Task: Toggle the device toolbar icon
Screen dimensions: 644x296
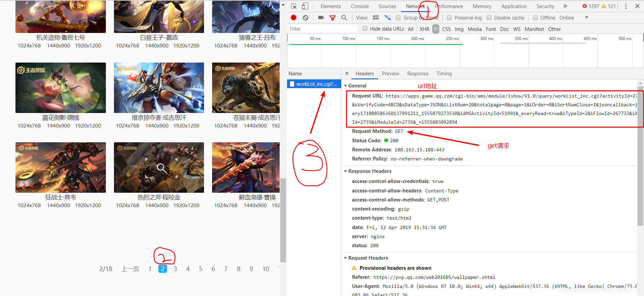Action: click(305, 6)
